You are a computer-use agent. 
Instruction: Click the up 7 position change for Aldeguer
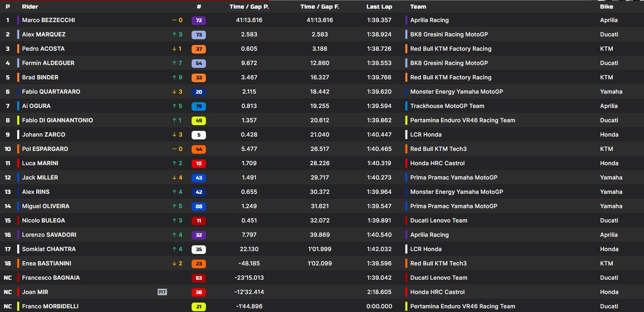(177, 63)
